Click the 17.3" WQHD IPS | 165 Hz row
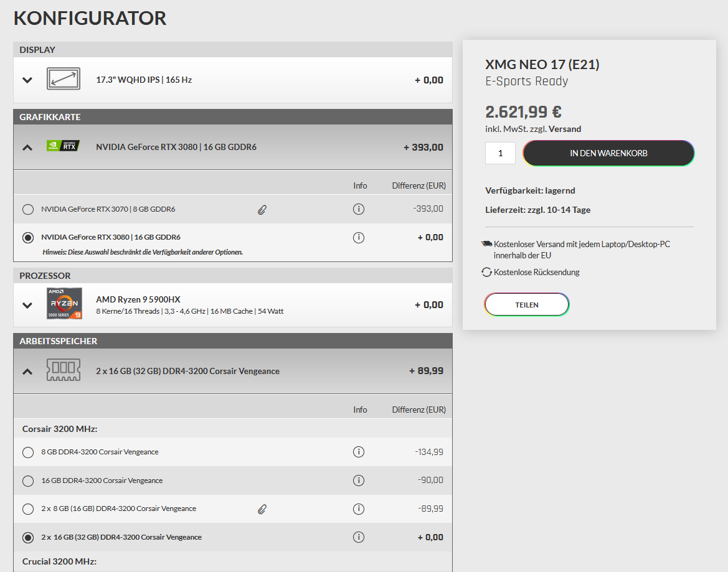Screen dimensions: 728x572 tap(233, 80)
